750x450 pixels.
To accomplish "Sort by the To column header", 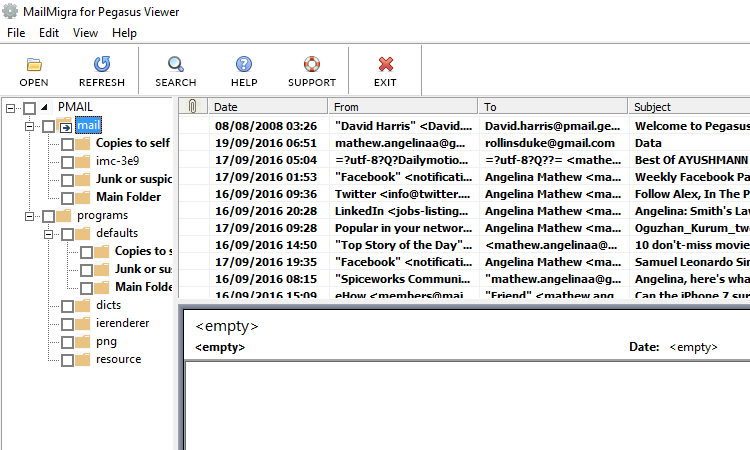I will (553, 106).
